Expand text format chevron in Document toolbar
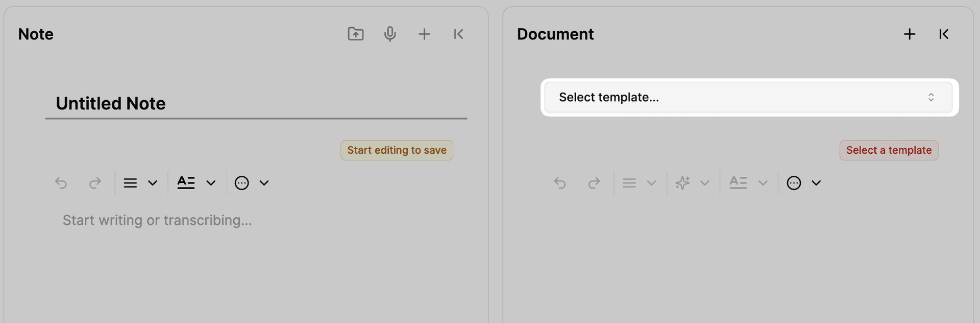Screen dimensions: 980x323 point(763,183)
